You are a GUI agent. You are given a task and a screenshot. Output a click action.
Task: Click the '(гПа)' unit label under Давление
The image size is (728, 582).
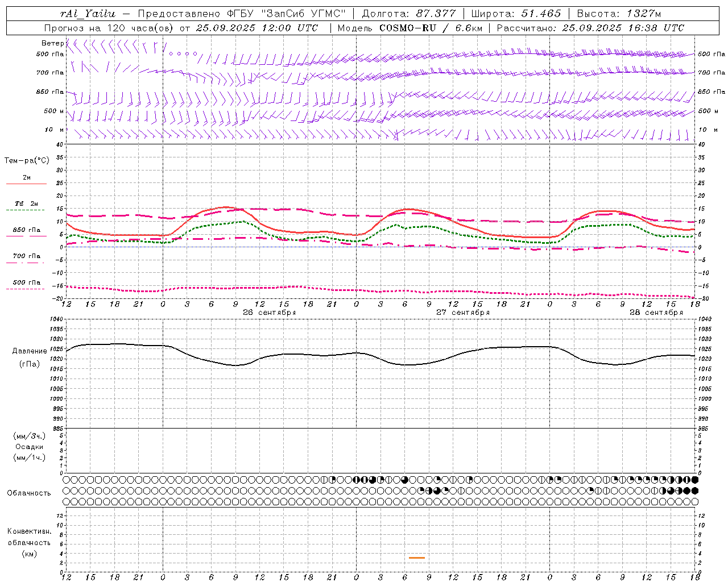pos(30,364)
